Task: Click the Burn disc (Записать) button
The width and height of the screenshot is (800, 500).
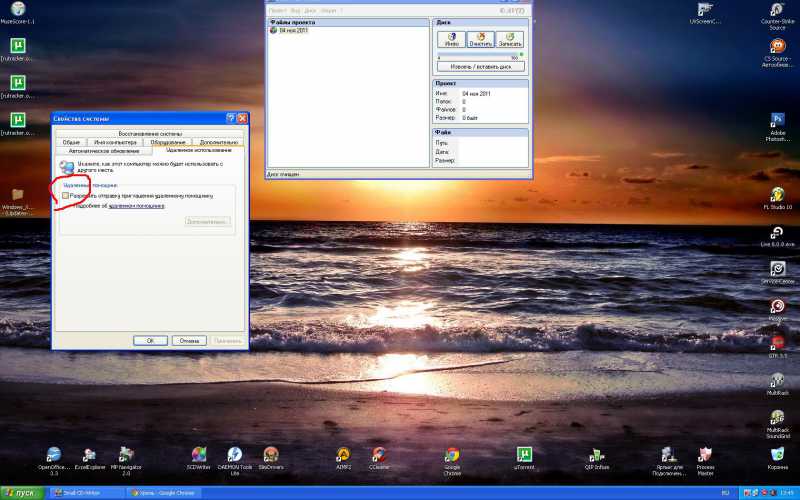Action: click(512, 40)
